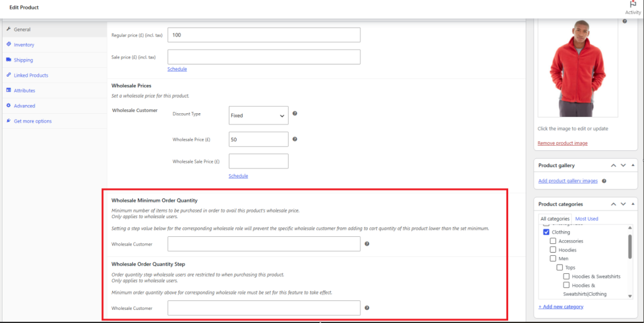Check the Accessories category

point(553,241)
